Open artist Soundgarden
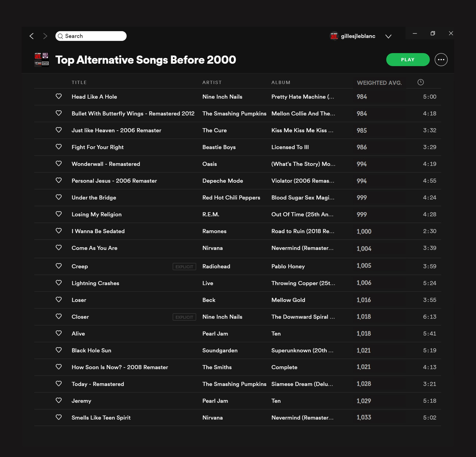Viewport: 476px width, 457px height. click(x=220, y=351)
